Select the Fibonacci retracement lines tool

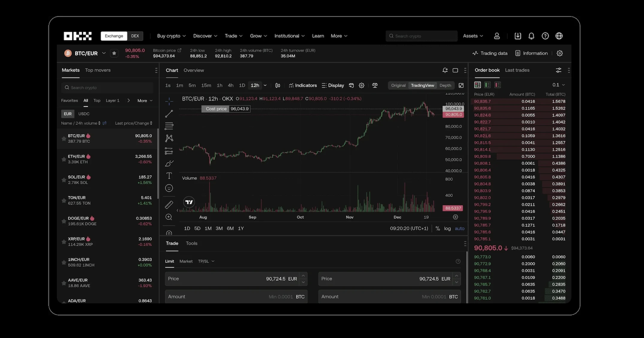pos(169,126)
